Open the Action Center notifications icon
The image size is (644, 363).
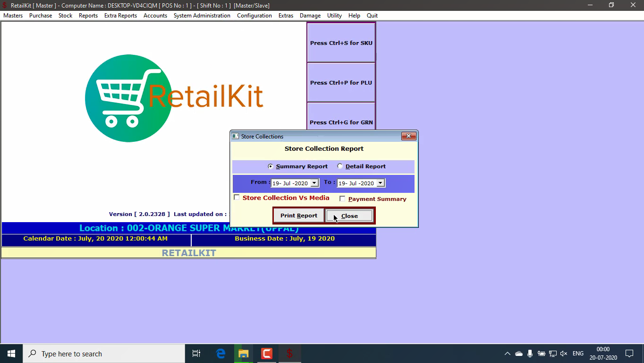[x=629, y=354]
